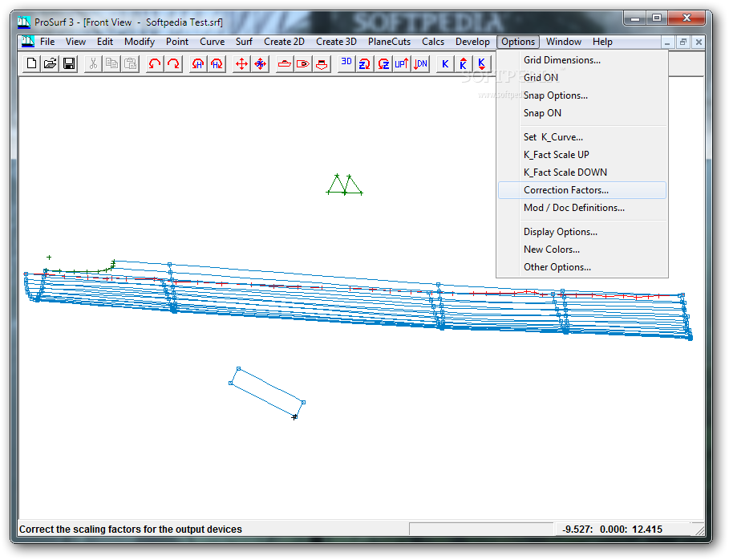Open the Window menu
This screenshot has width=729, height=560.
pos(564,42)
